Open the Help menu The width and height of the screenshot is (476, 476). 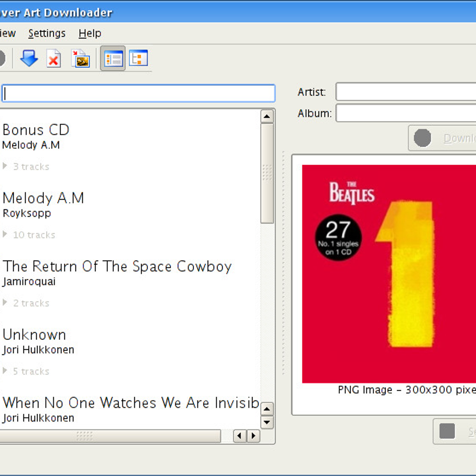pyautogui.click(x=90, y=33)
